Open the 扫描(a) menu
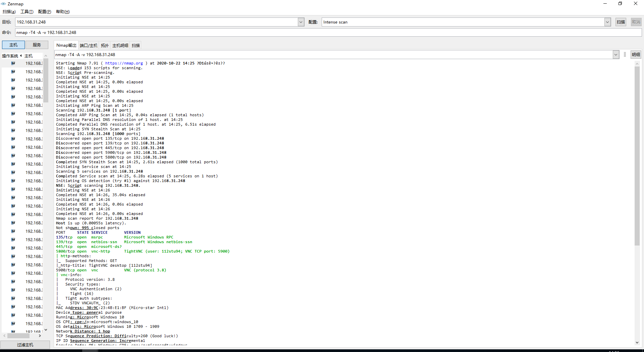 click(9, 12)
